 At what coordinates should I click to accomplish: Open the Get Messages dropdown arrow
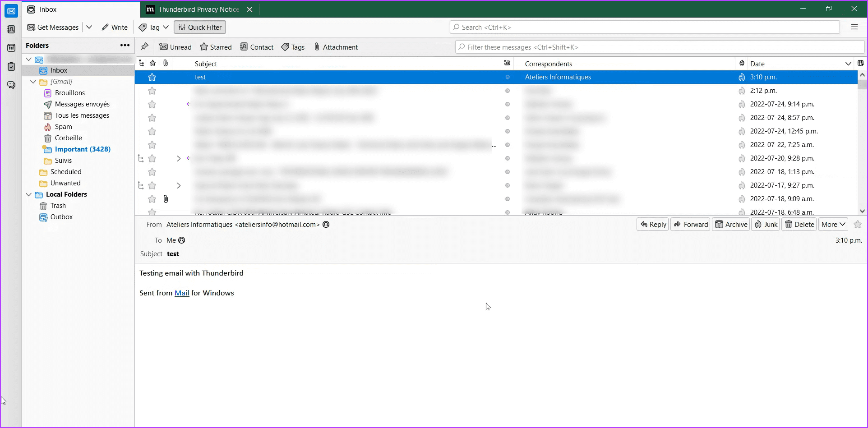89,27
